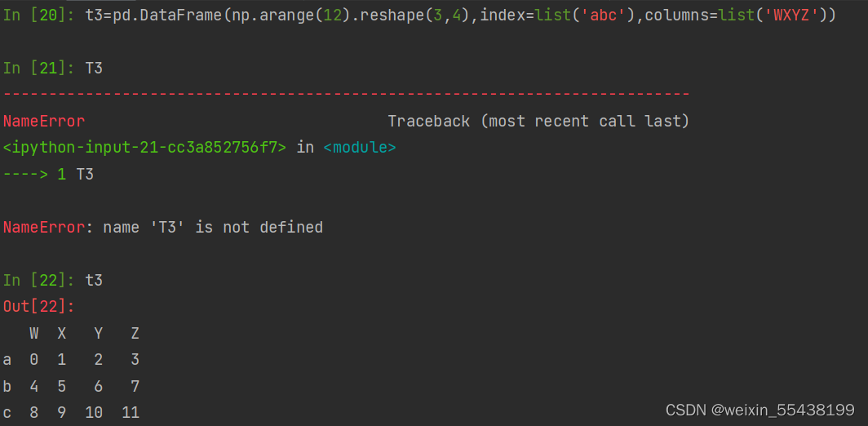The width and height of the screenshot is (868, 426).
Task: Click the red Out[22] output label
Action: pyautogui.click(x=39, y=307)
